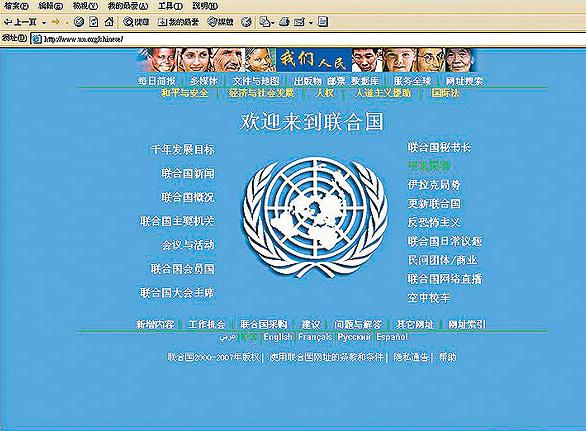Click the page icon in address bar

click(36, 39)
